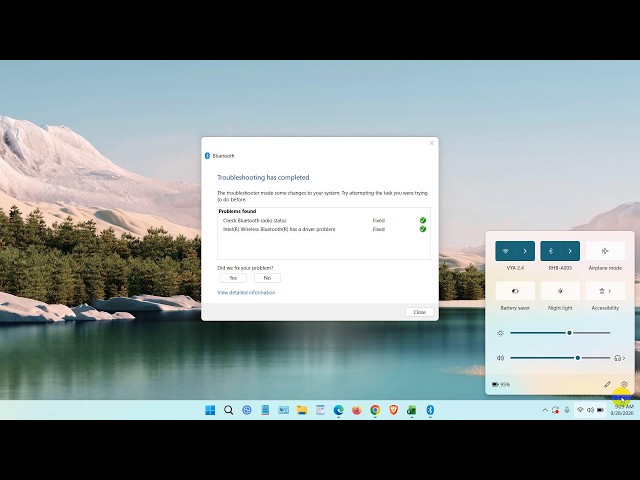Launch Firefox from the taskbar
The image size is (640, 480).
(357, 410)
